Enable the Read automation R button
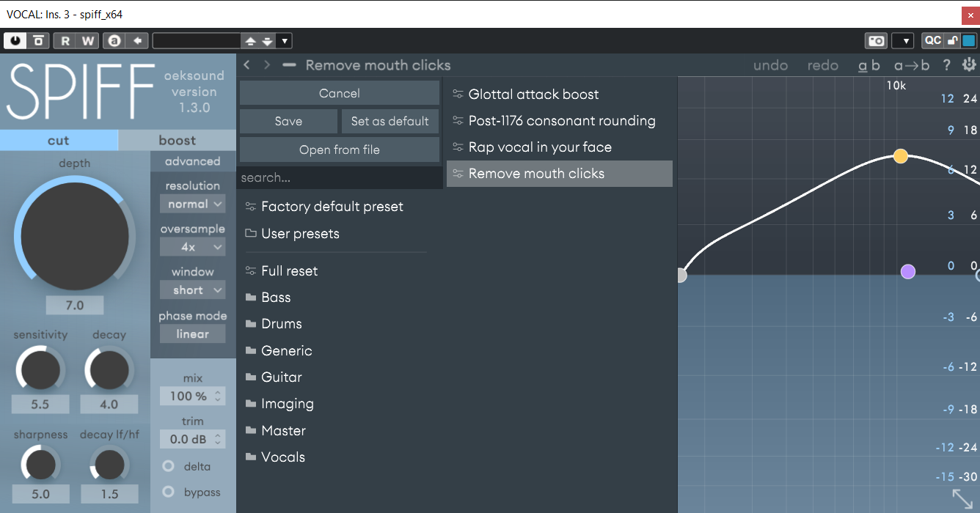980x513 pixels. (x=65, y=41)
